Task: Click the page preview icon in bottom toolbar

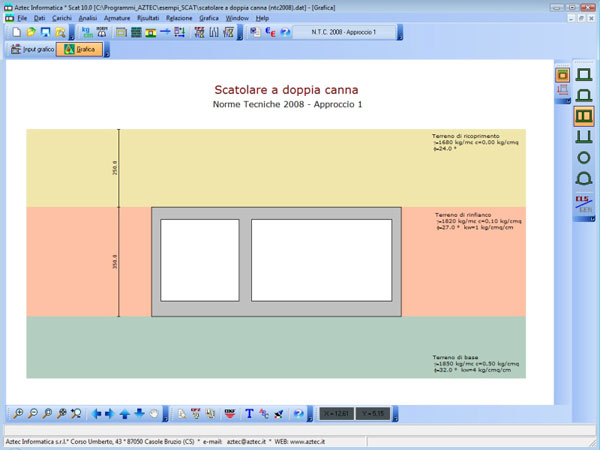Action: point(182,414)
